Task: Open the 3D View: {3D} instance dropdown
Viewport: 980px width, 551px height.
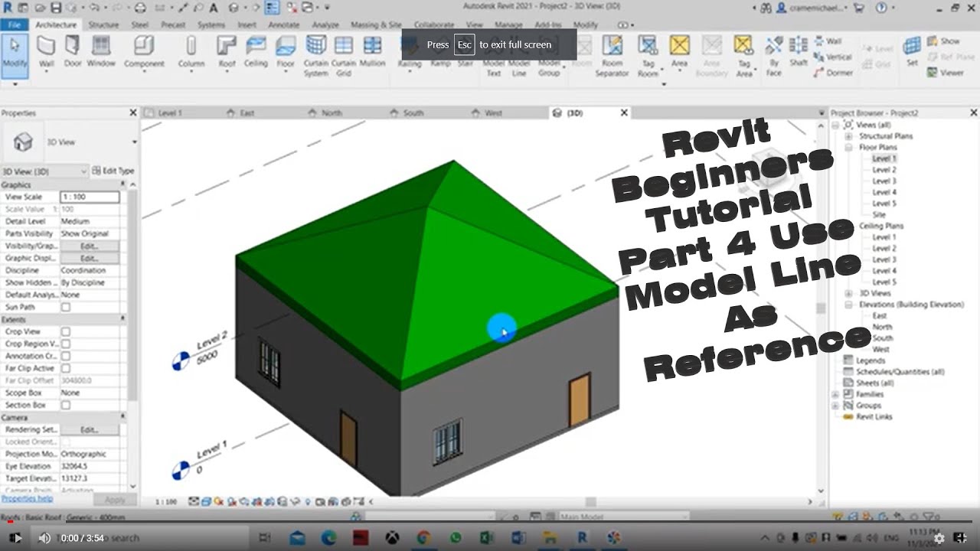Action: pyautogui.click(x=44, y=171)
